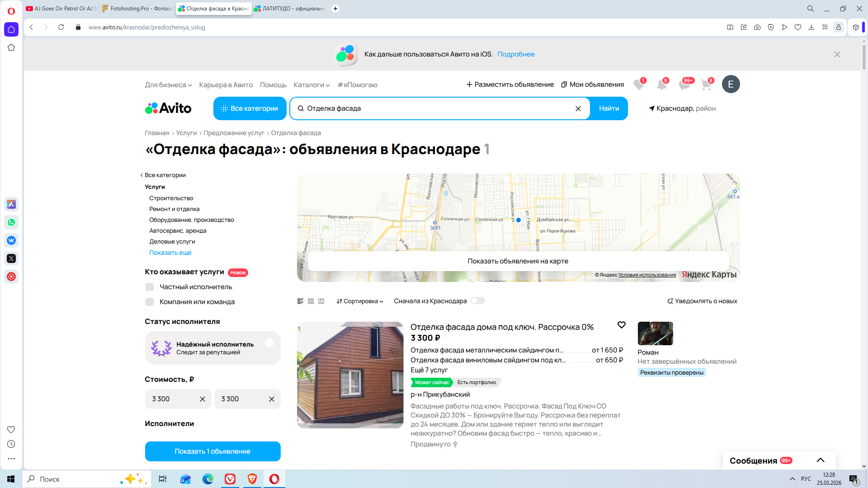Click the Показать 1 объявление button
868x488 pixels.
pos(212,451)
